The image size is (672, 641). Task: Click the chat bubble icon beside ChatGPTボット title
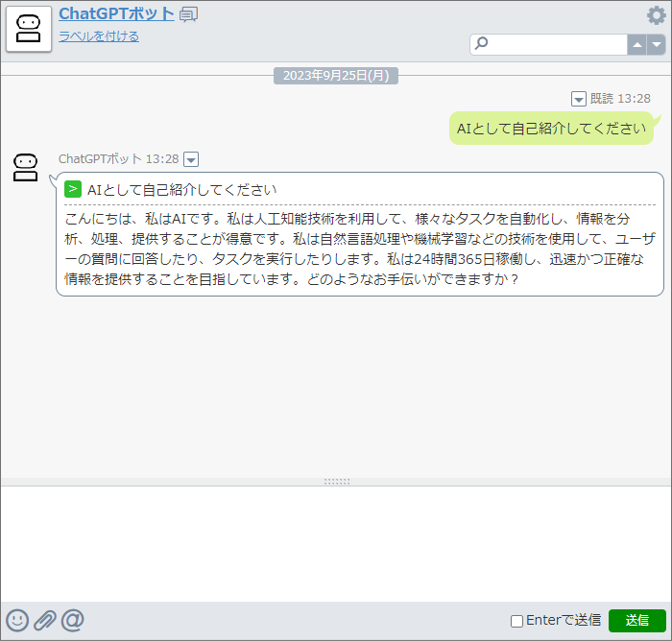188,15
